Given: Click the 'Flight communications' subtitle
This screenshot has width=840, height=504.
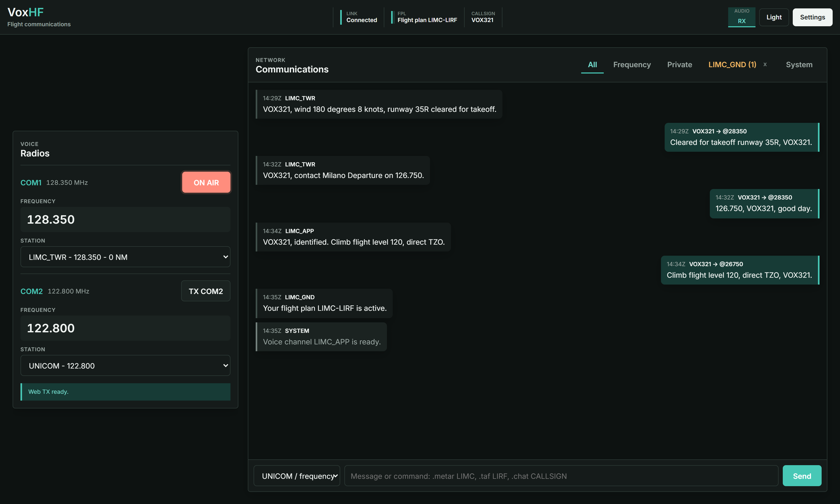Looking at the screenshot, I should 39,24.
